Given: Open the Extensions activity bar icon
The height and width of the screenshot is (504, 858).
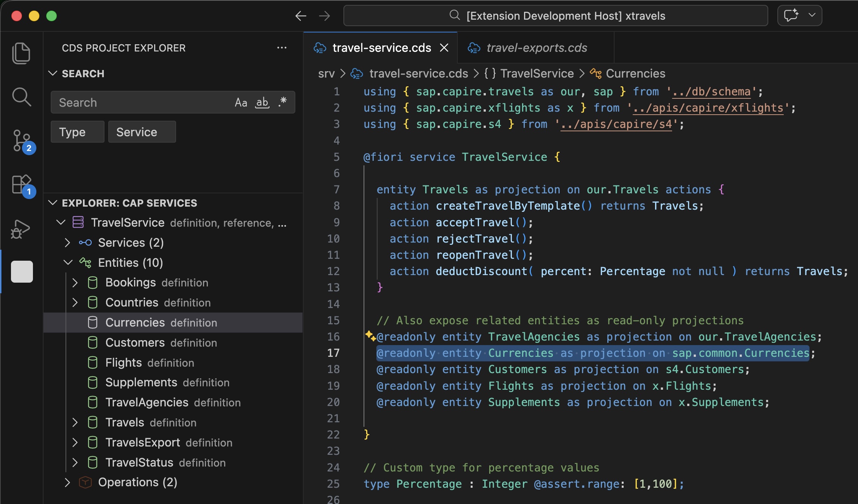Looking at the screenshot, I should coord(22,185).
